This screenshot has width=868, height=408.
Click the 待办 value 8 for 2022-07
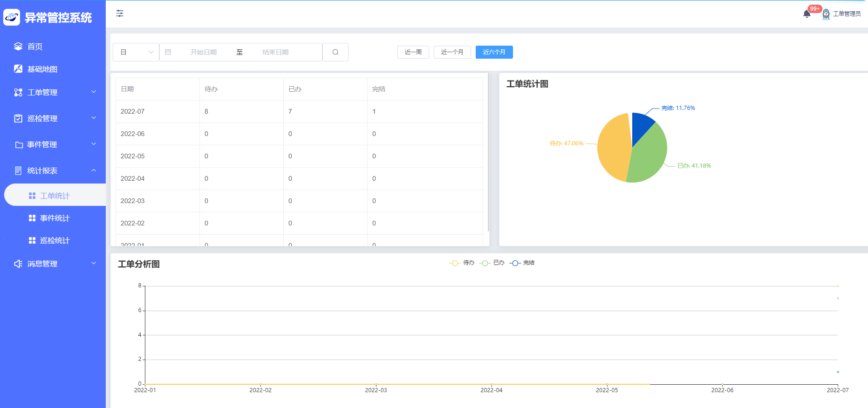click(241, 111)
